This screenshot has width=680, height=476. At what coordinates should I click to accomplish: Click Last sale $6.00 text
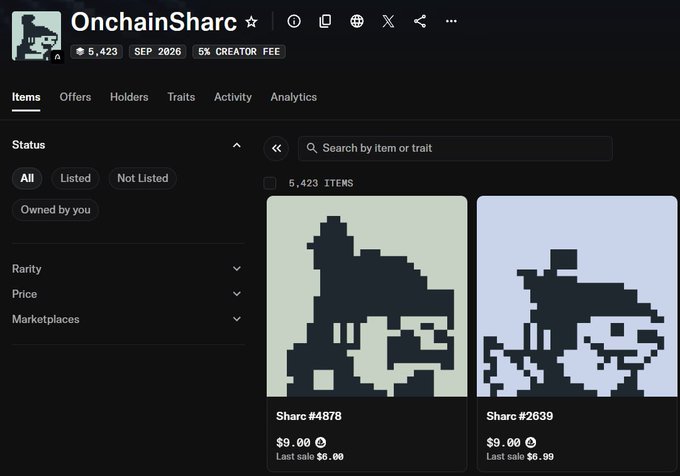pyautogui.click(x=310, y=456)
